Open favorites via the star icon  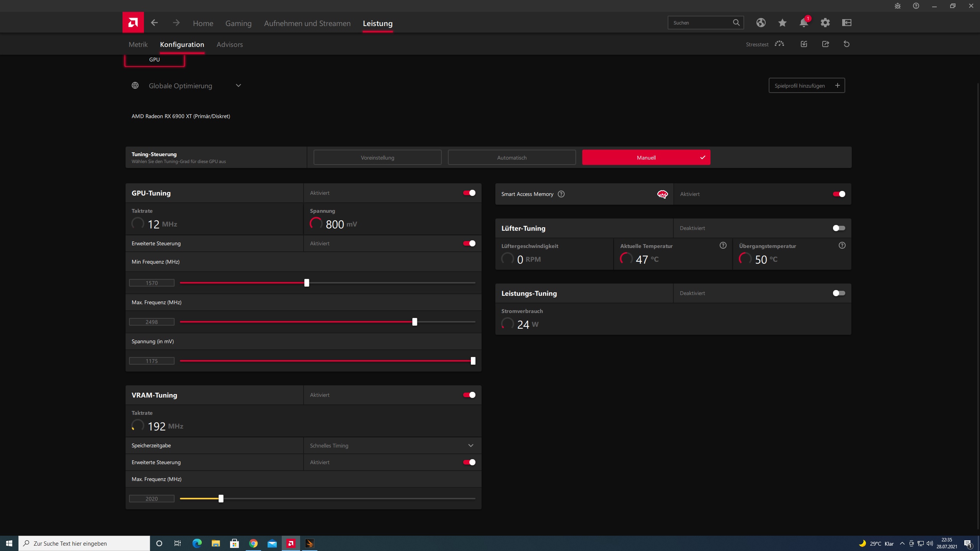782,23
